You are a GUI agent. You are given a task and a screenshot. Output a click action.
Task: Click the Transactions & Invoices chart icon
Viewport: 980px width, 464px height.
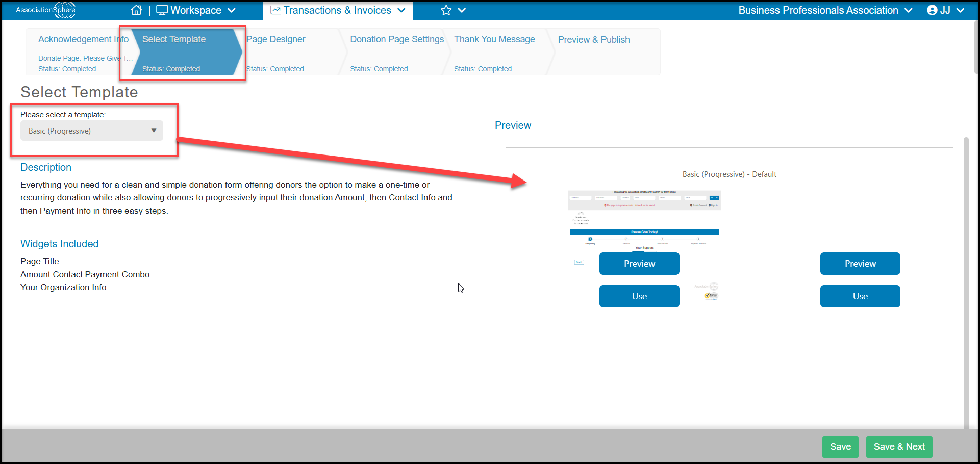275,10
